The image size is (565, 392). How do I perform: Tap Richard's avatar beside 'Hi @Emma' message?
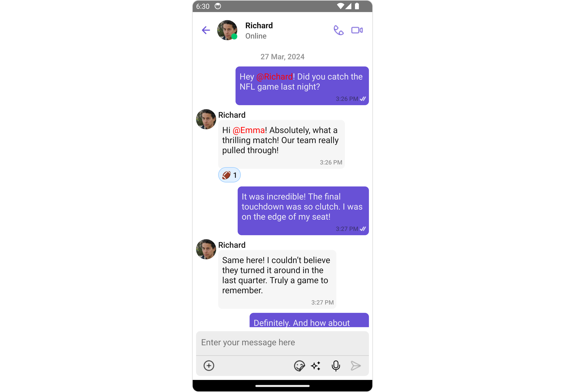point(206,119)
